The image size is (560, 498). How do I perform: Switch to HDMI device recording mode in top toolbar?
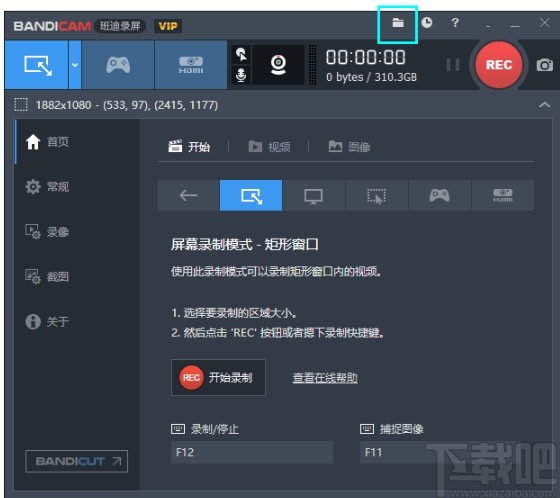coord(191,65)
